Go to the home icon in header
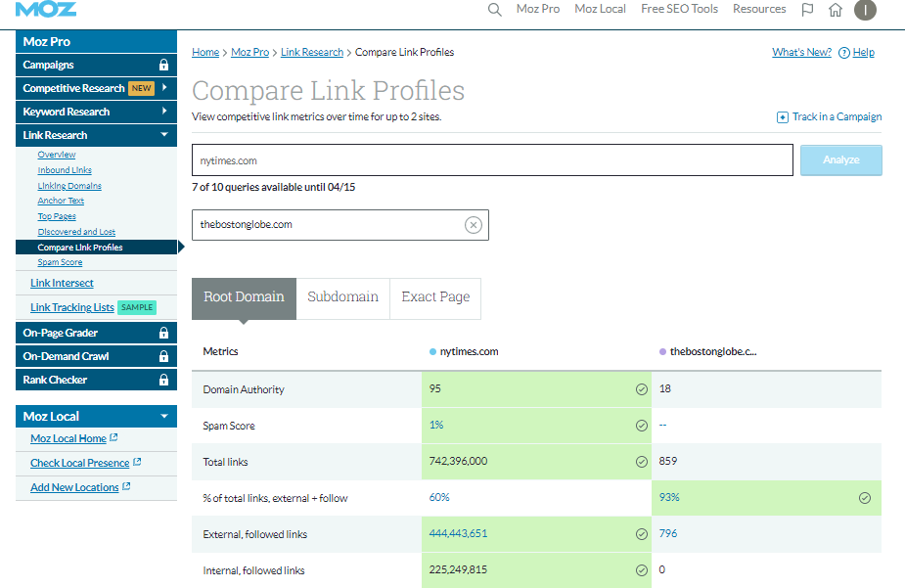Image resolution: width=905 pixels, height=588 pixels. click(x=836, y=9)
